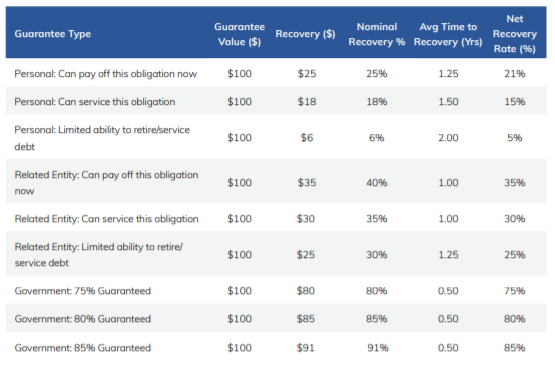Click 'Government: 75% Guaranteed' row label
The height and width of the screenshot is (376, 555).
[82, 291]
